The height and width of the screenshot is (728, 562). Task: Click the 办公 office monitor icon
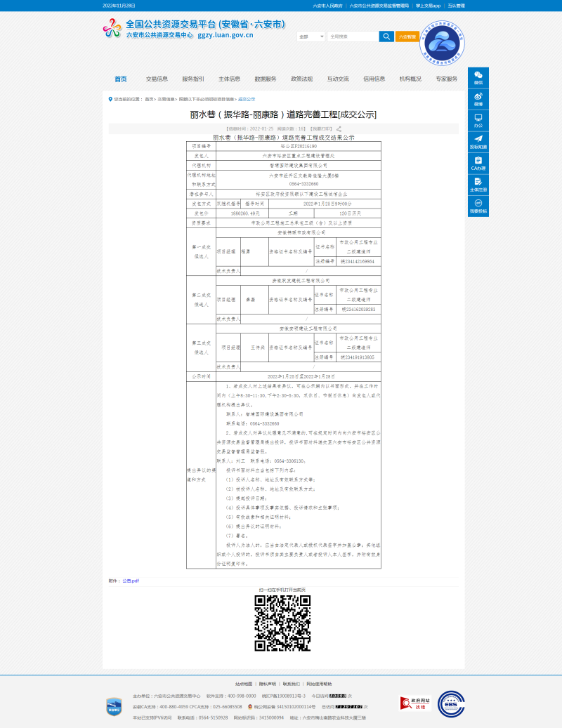coord(478,119)
